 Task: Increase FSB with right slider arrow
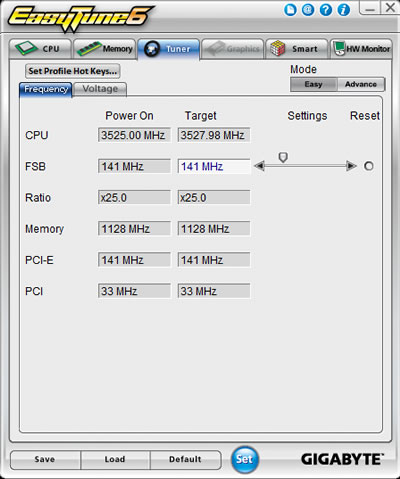tap(351, 166)
